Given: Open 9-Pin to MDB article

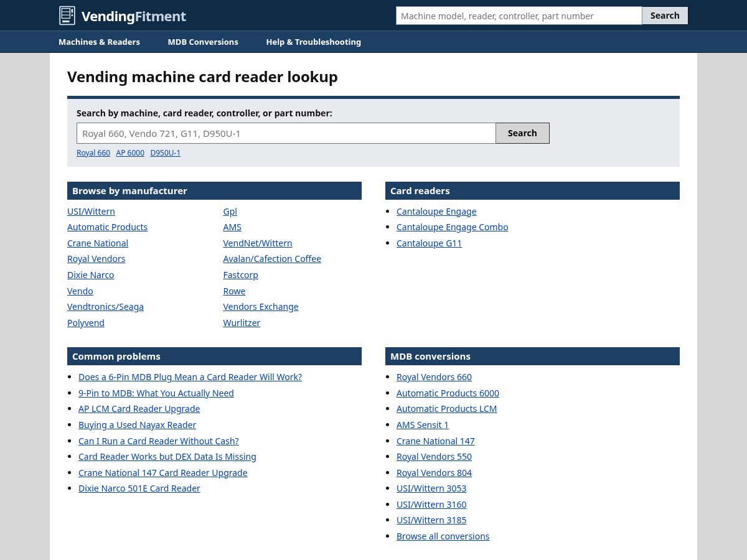Looking at the screenshot, I should [x=156, y=393].
